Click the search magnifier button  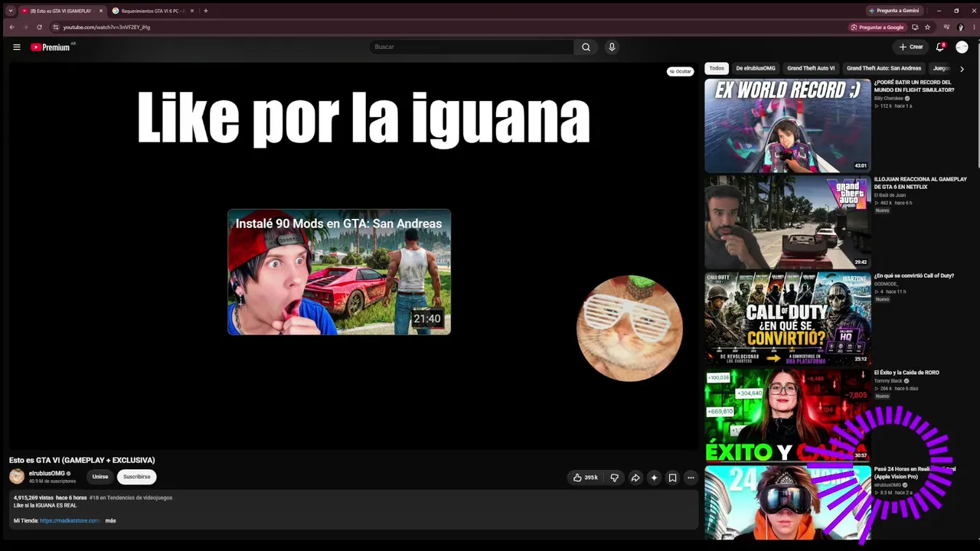point(586,47)
